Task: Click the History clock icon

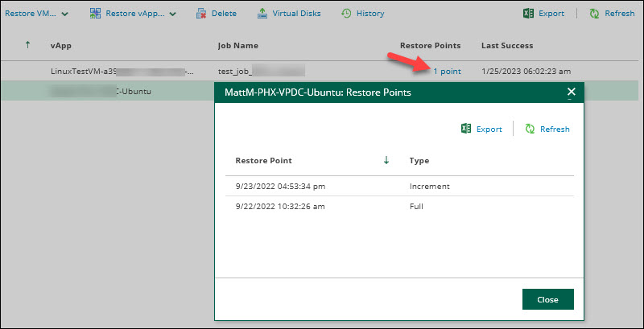Action: (x=346, y=14)
